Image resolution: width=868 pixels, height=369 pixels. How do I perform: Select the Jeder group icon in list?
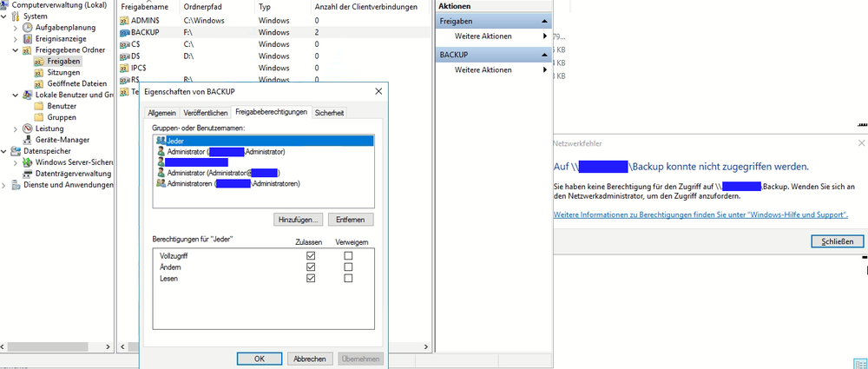(161, 140)
